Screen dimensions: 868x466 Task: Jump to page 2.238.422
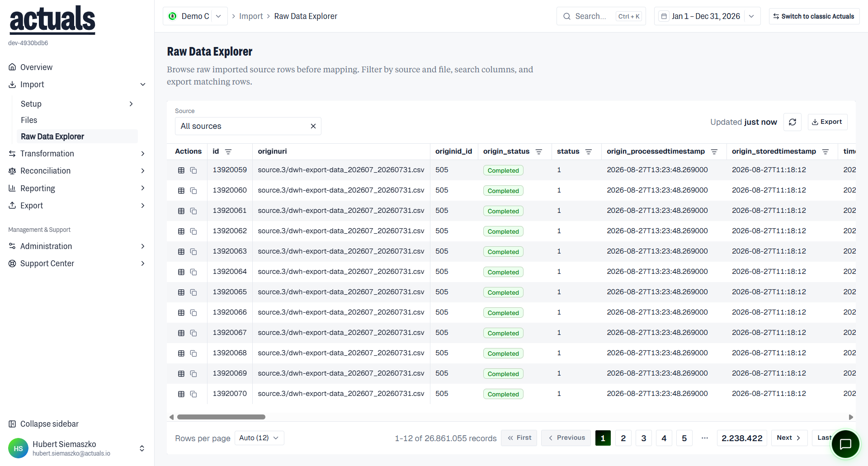(742, 438)
